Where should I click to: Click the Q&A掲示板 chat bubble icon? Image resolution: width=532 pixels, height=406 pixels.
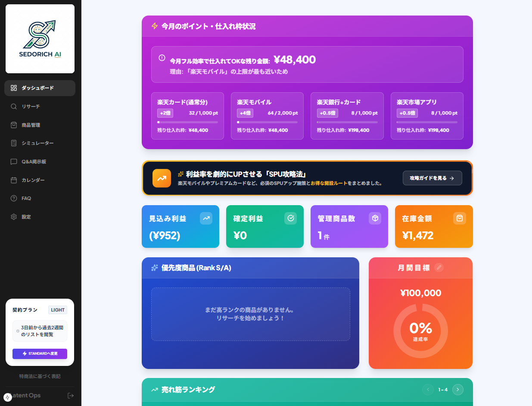click(x=13, y=161)
